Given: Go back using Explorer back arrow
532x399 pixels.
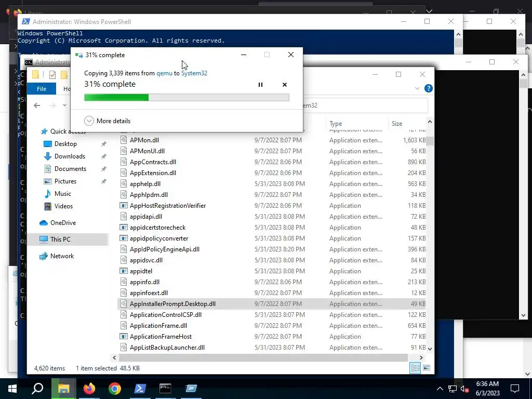Looking at the screenshot, I should click(x=37, y=105).
